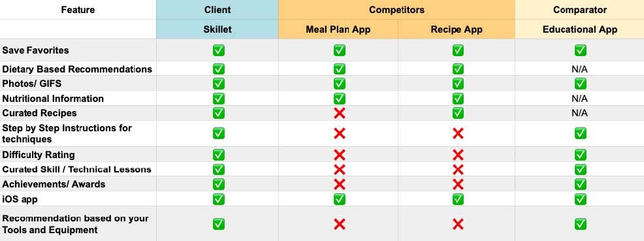The image size is (644, 241).
Task: Click Recipe App's Step by Step Instructions red X
Action: tap(458, 133)
